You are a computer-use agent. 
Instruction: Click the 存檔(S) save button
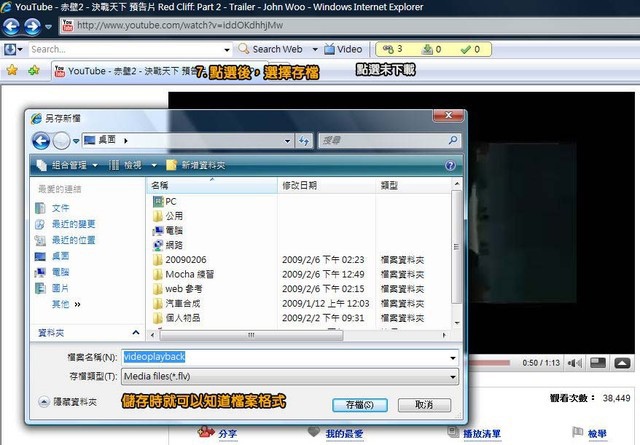[x=360, y=405]
